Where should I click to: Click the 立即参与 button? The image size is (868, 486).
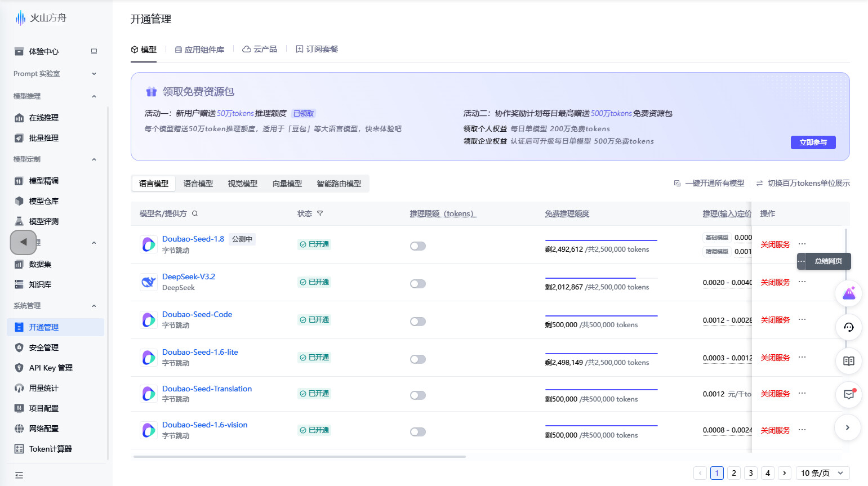click(x=813, y=142)
